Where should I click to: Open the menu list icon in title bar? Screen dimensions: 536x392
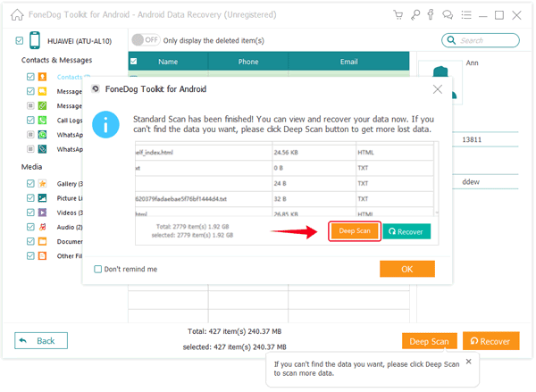tap(466, 14)
